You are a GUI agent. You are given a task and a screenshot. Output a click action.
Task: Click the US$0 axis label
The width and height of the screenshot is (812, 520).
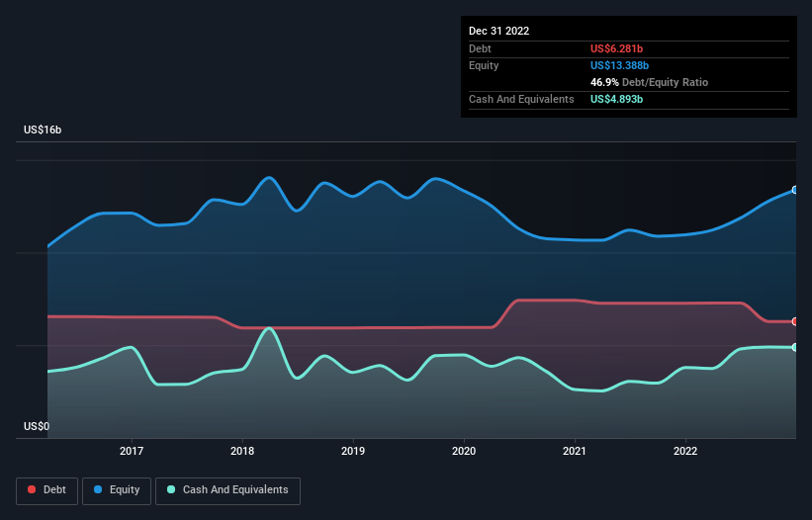37,426
